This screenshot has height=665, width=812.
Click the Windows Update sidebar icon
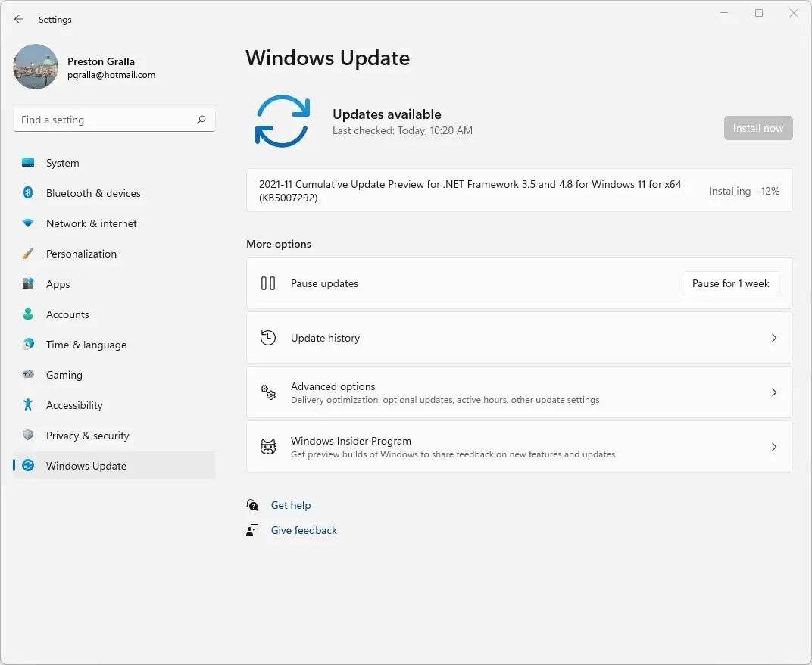point(28,465)
